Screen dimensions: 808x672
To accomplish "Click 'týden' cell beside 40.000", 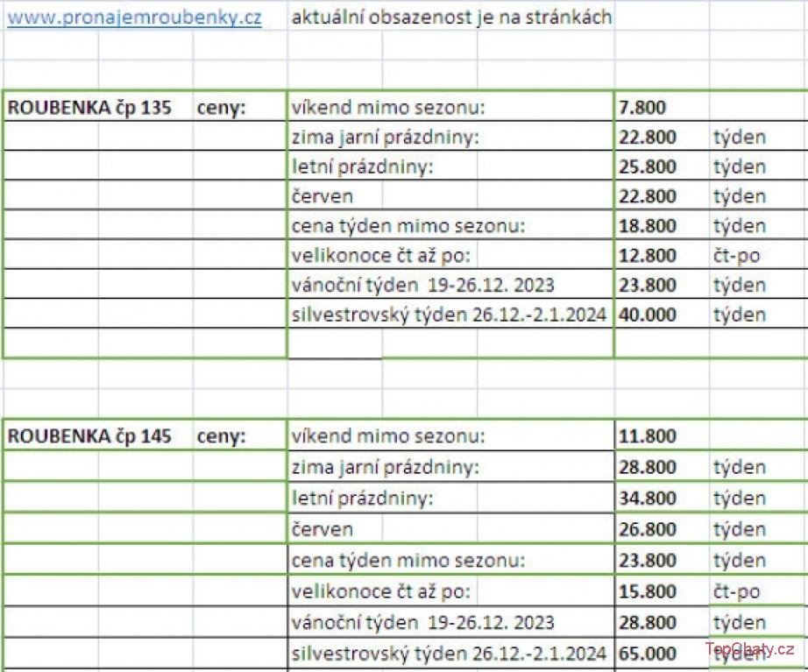I will [740, 315].
